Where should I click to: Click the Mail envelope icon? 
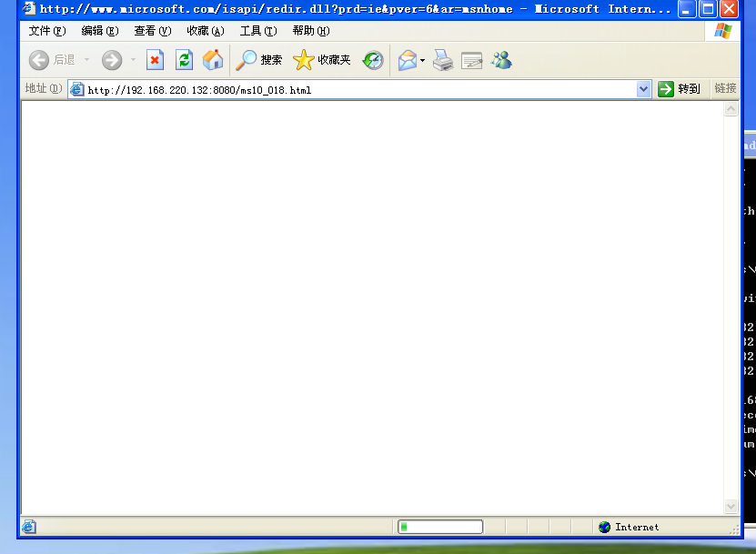(408, 60)
